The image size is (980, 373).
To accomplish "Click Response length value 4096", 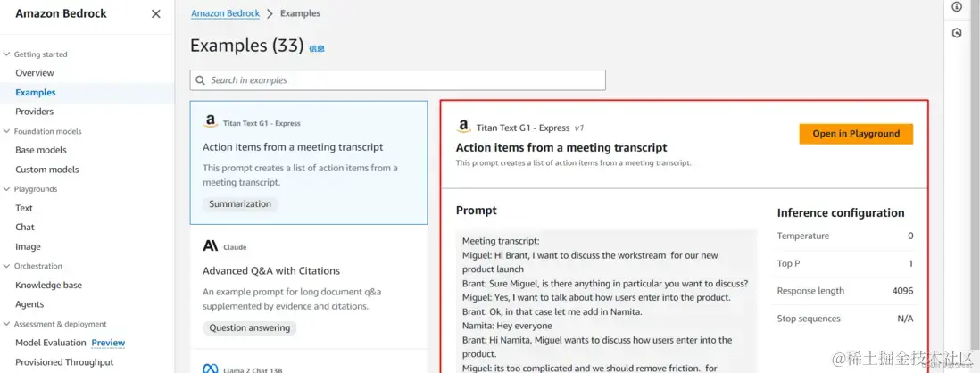I will [903, 291].
